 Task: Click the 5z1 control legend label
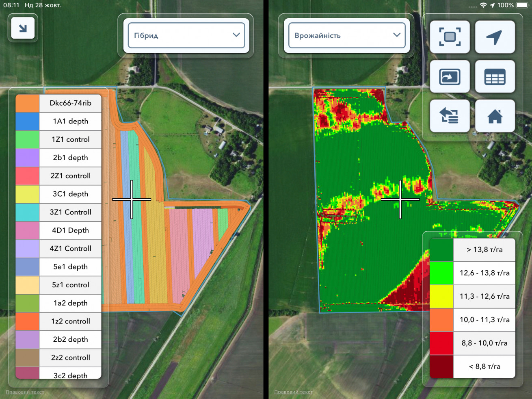point(70,285)
